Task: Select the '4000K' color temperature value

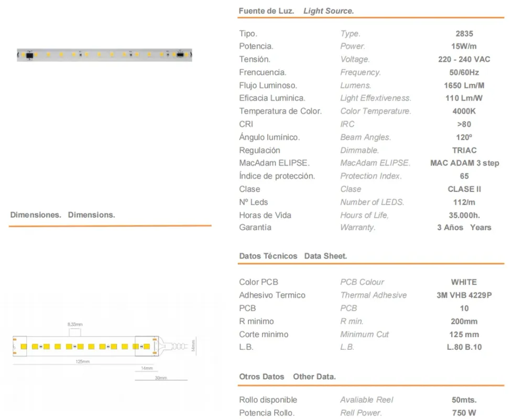Action: (464, 111)
